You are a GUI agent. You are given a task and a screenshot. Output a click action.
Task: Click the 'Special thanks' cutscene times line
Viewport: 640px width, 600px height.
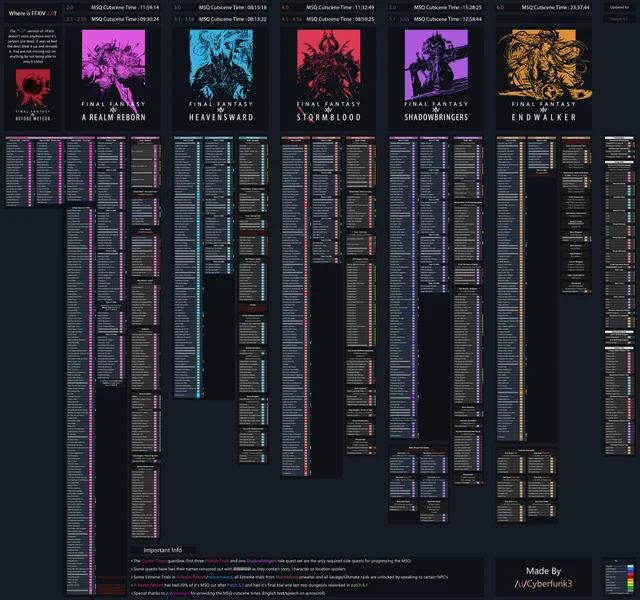[x=229, y=593]
